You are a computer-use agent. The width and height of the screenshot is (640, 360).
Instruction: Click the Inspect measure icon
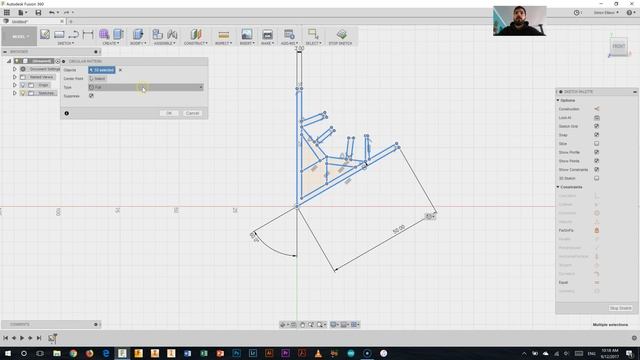point(223,34)
